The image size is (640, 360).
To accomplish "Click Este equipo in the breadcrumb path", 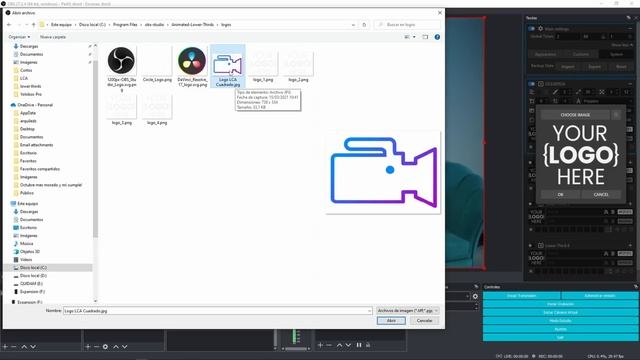I will [61, 24].
